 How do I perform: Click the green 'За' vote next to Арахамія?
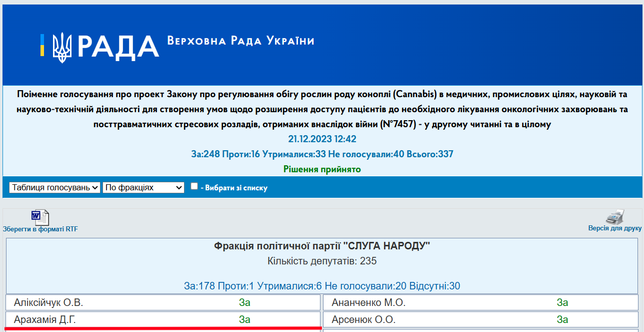point(244,319)
